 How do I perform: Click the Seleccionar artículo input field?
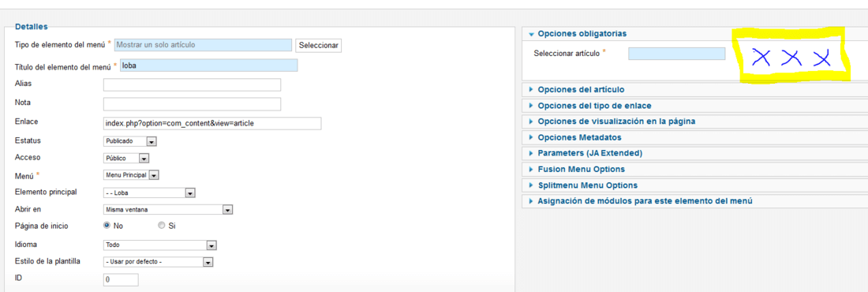(x=676, y=54)
